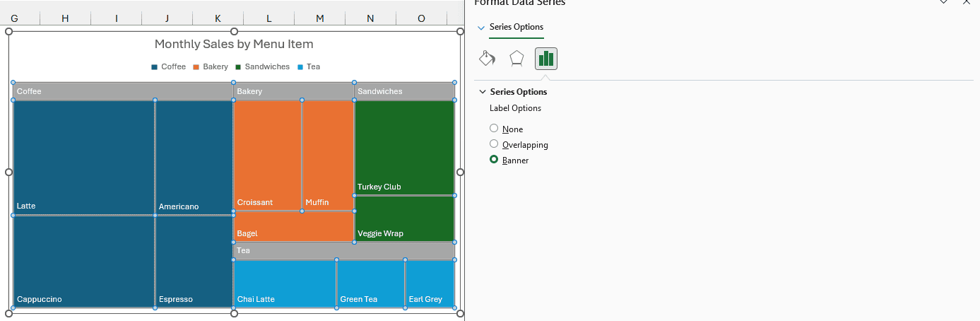The image size is (980, 321).
Task: Select the Espresso treemap block
Action: pyautogui.click(x=194, y=262)
